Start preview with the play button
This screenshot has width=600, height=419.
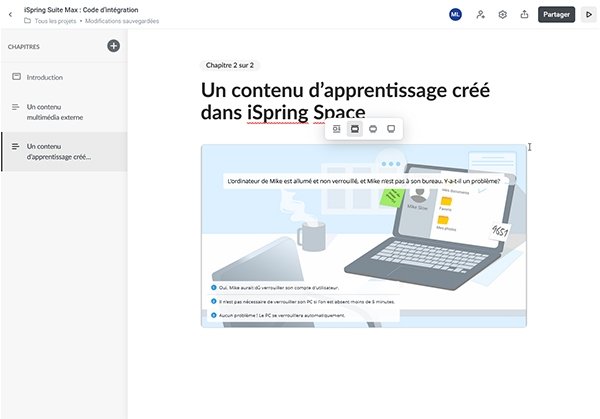tap(589, 15)
